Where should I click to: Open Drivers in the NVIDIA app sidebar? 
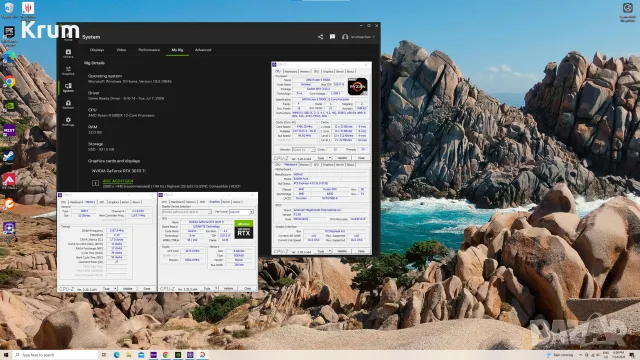click(68, 53)
